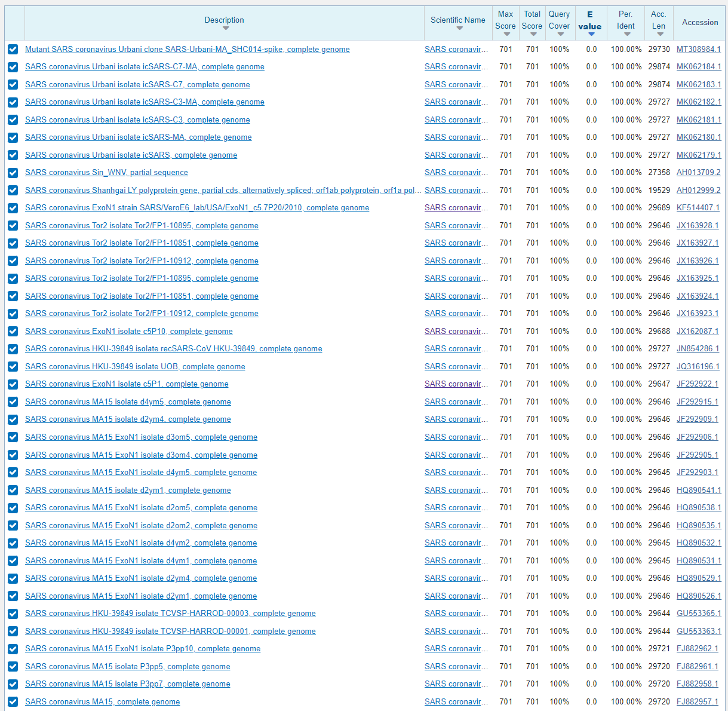Click the sort arrow below Acc. Len
Screen dimensions: 728x711
659,34
